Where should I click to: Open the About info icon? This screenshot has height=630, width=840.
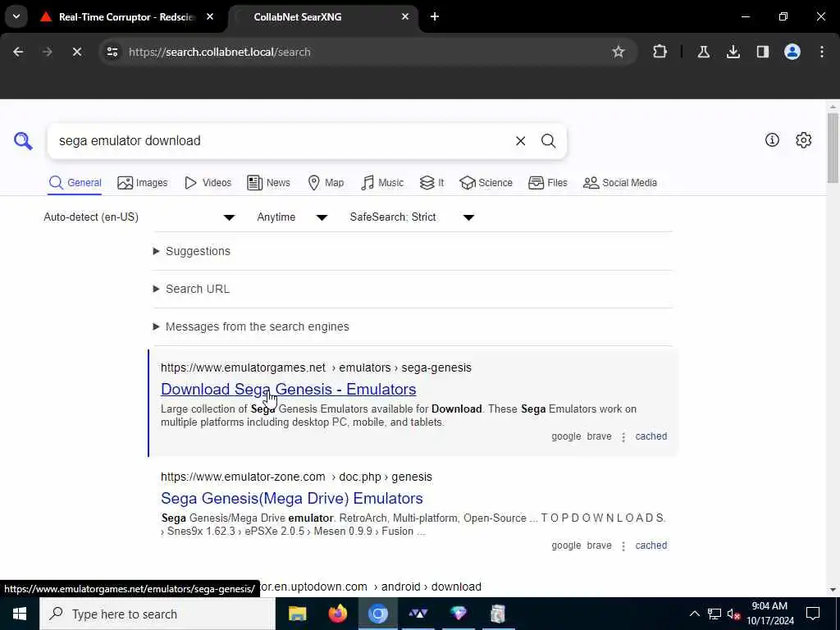(x=772, y=140)
